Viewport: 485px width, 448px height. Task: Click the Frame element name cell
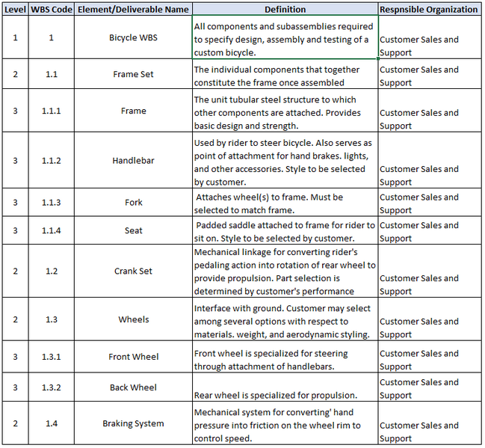point(133,111)
